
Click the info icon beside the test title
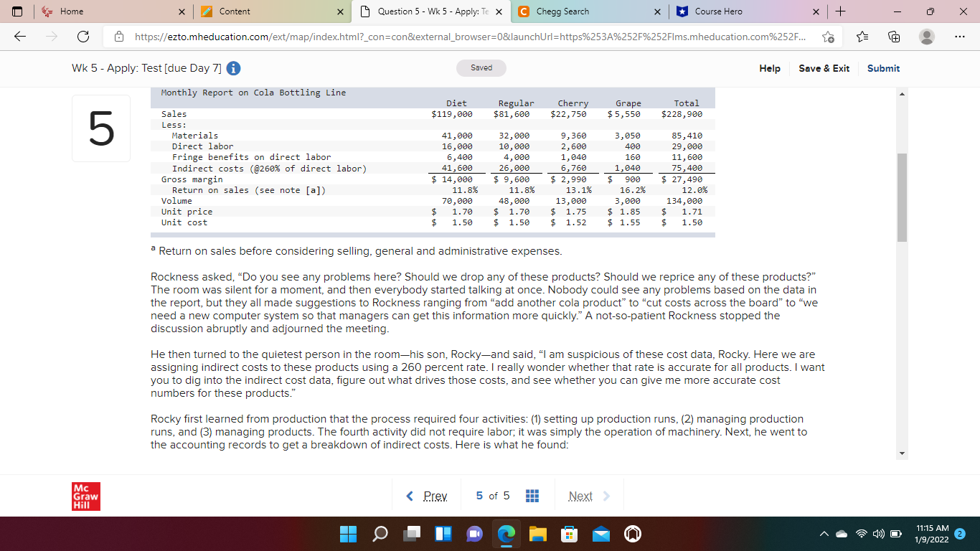pos(233,69)
